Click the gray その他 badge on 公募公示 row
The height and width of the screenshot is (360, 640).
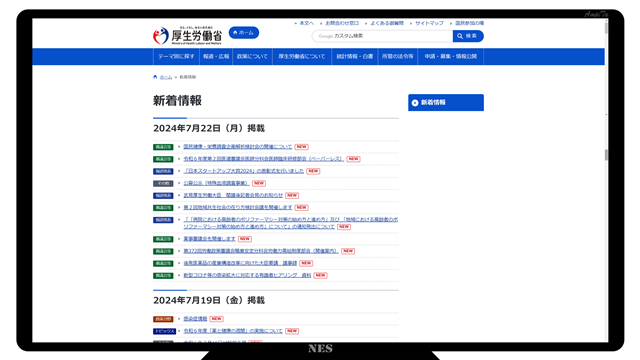(163, 184)
